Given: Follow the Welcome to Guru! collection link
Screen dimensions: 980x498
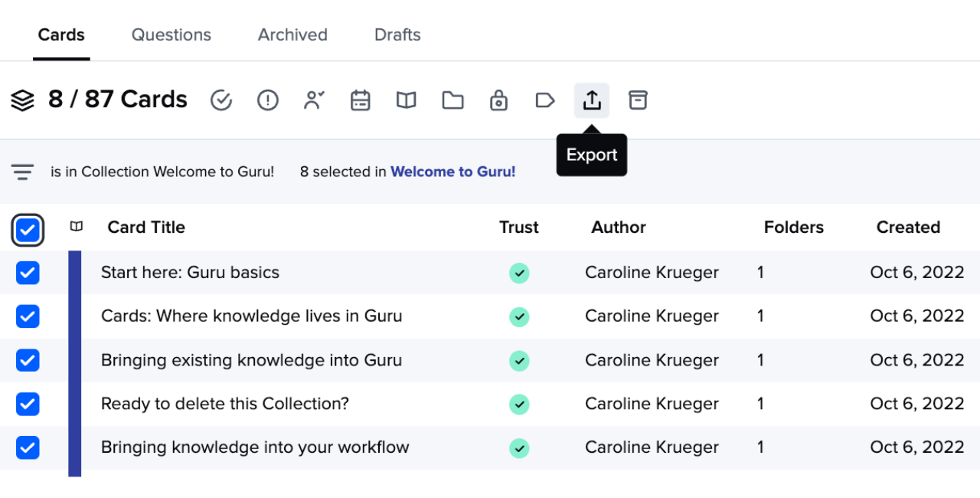Looking at the screenshot, I should tap(453, 172).
